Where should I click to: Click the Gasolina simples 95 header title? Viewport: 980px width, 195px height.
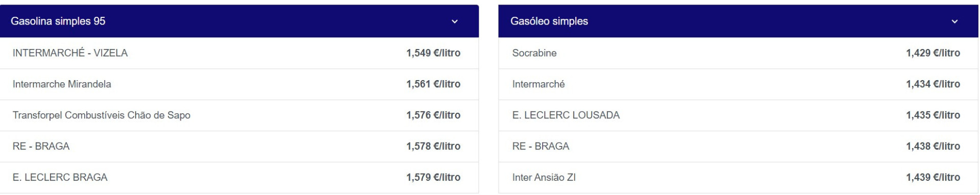click(58, 21)
